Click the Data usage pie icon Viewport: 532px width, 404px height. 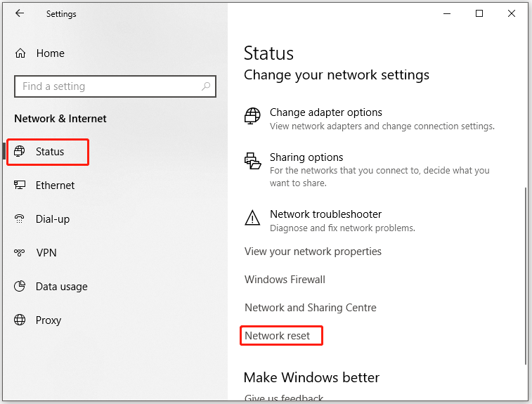(x=20, y=286)
